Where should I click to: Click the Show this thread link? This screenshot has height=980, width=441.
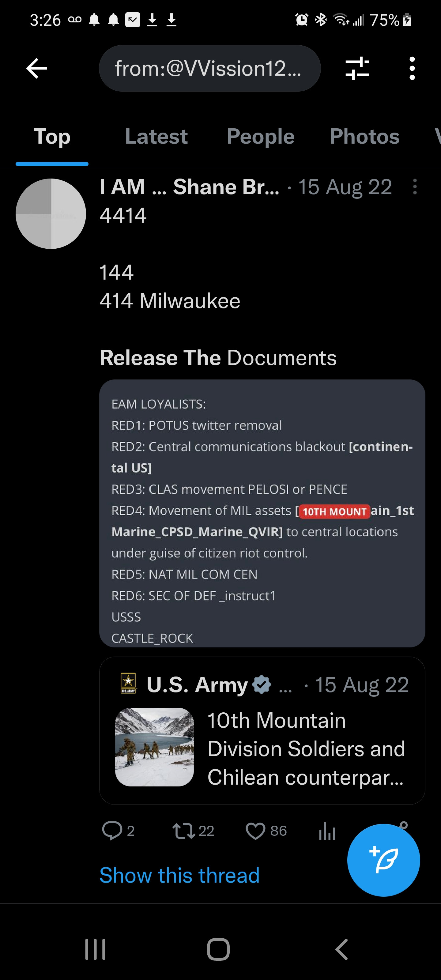pos(179,875)
